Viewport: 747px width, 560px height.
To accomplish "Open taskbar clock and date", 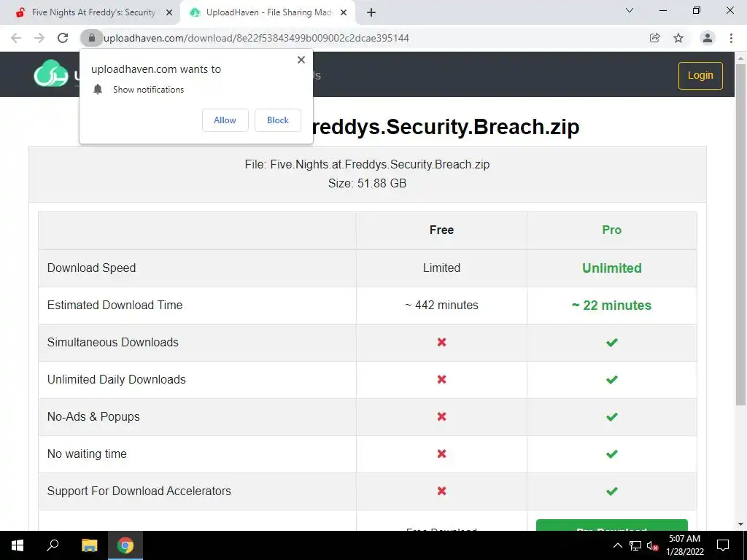I will coord(684,545).
